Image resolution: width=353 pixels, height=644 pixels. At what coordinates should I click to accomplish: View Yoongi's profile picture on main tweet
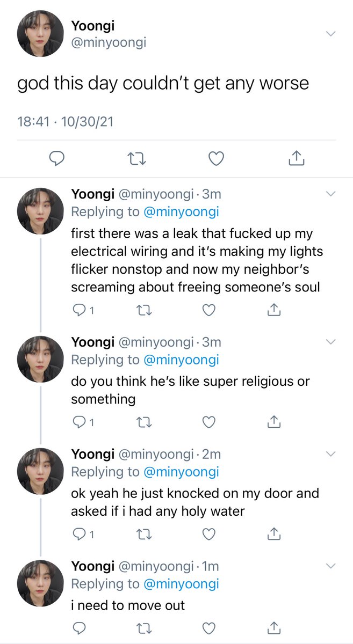point(41,33)
